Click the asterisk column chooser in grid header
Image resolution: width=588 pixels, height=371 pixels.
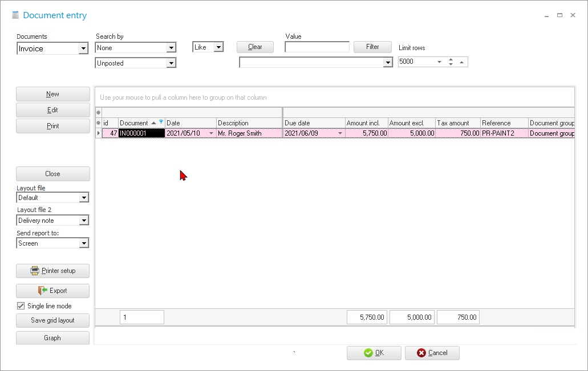click(x=98, y=123)
